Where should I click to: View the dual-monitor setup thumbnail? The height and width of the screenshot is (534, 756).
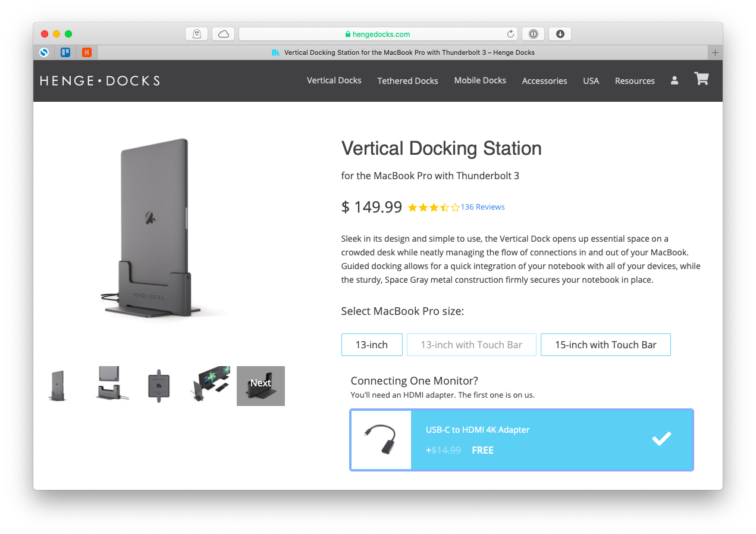[211, 385]
